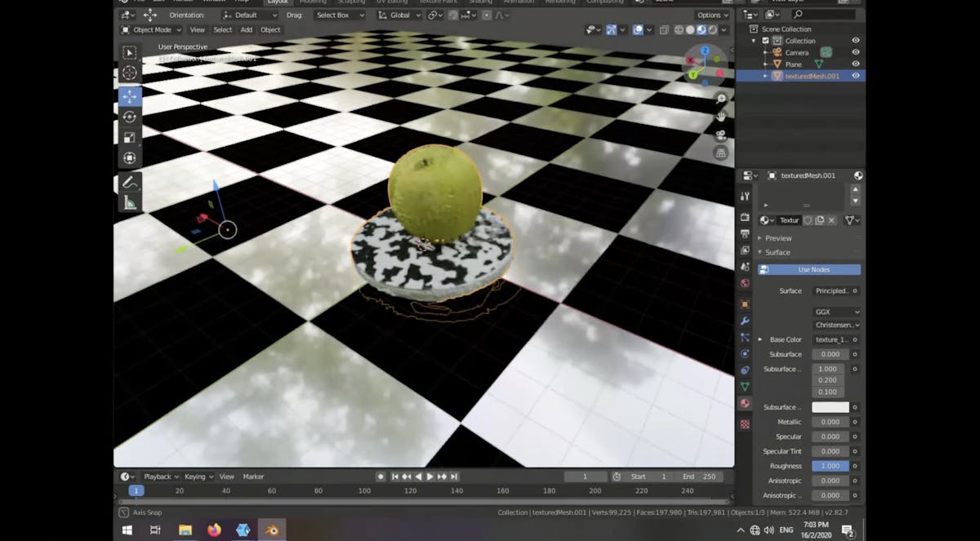Click the viewport zoom magnifier icon
Viewport: 980px width, 541px height.
click(721, 99)
